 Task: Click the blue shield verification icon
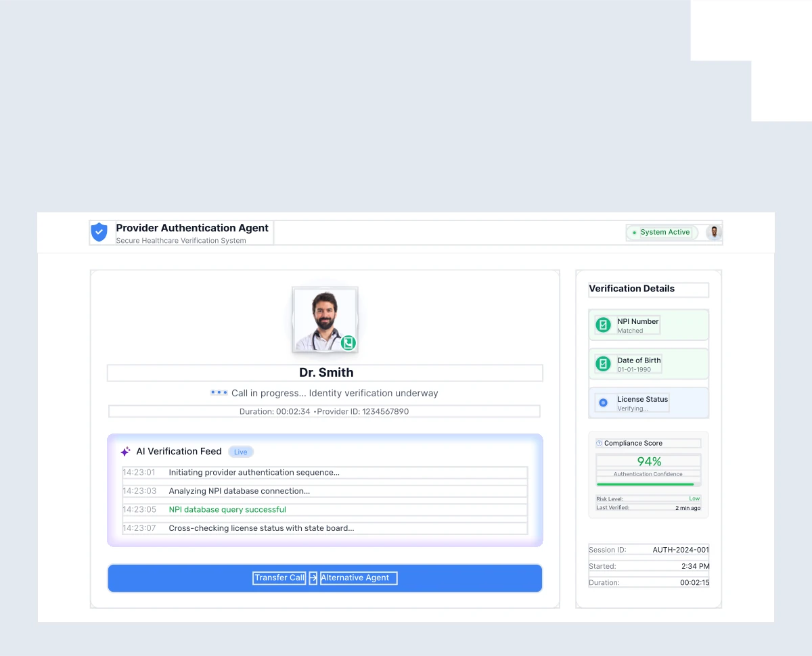99,232
